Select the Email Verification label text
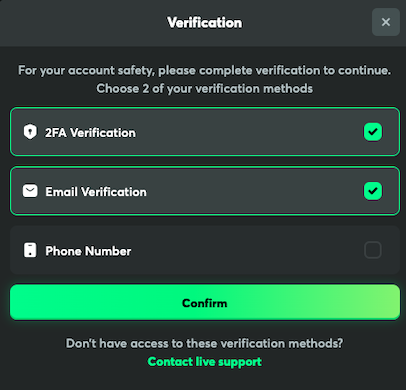The image size is (406, 390). (x=96, y=192)
